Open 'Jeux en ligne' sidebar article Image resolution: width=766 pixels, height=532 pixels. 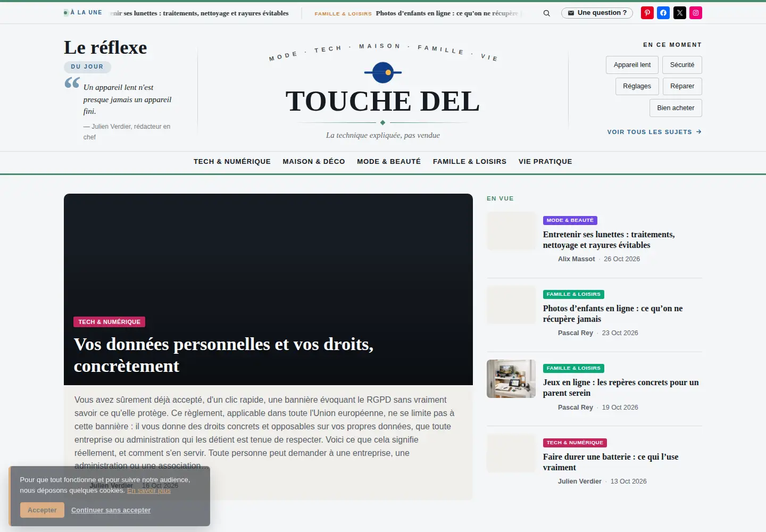point(621,388)
